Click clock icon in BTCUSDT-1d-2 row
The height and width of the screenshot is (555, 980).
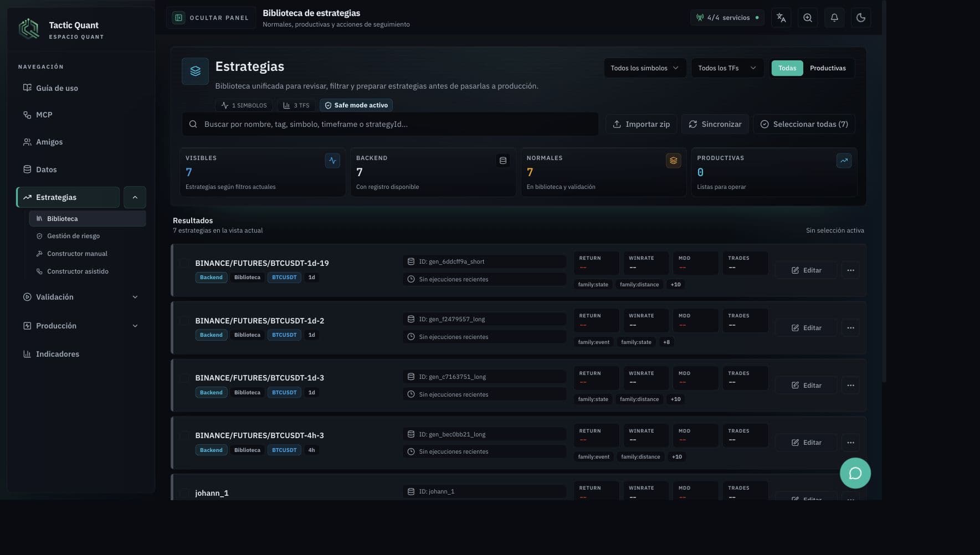[x=411, y=337]
